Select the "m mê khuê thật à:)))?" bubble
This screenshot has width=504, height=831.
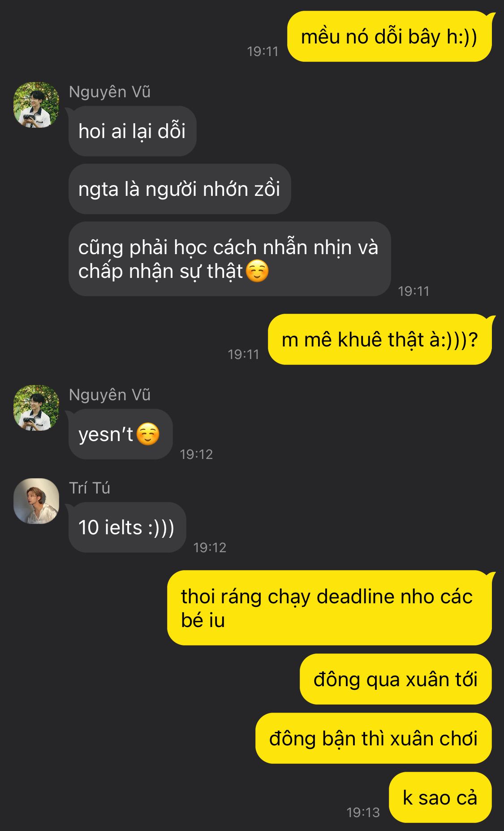coord(380,339)
